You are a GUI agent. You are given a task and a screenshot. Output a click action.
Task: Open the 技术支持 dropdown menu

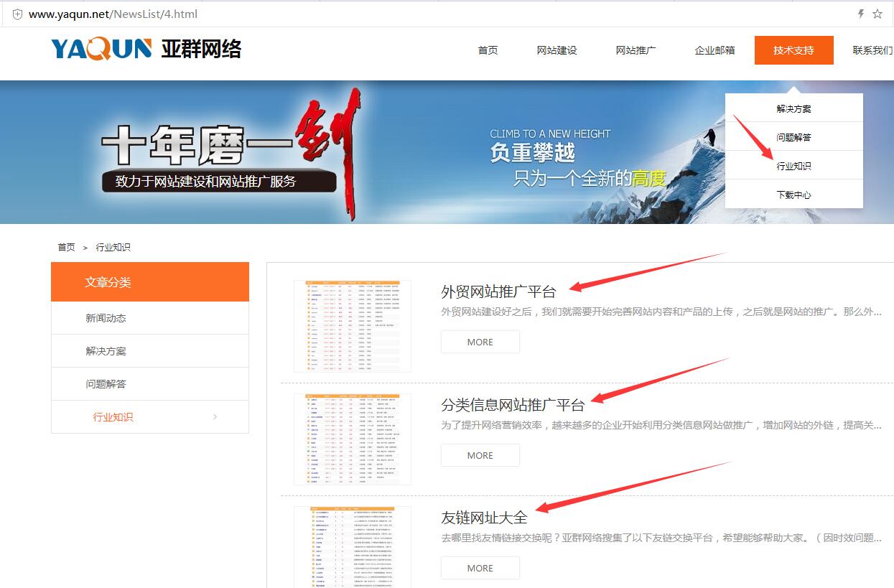pos(793,50)
